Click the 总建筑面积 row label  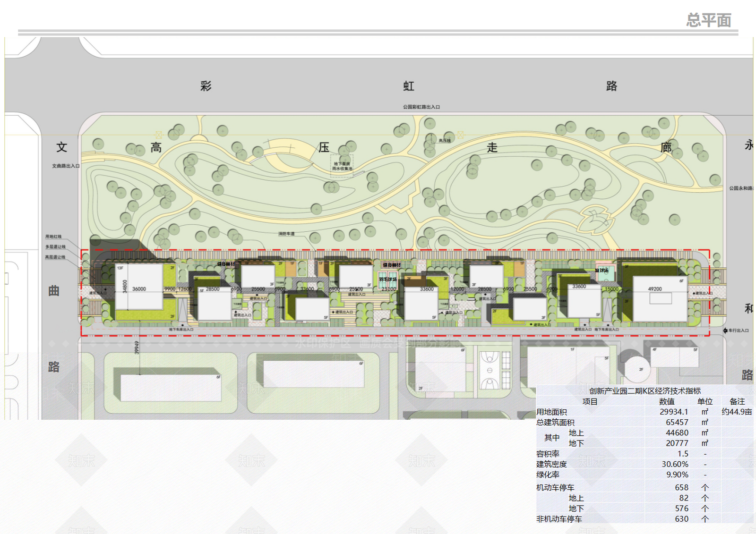[x=555, y=423]
